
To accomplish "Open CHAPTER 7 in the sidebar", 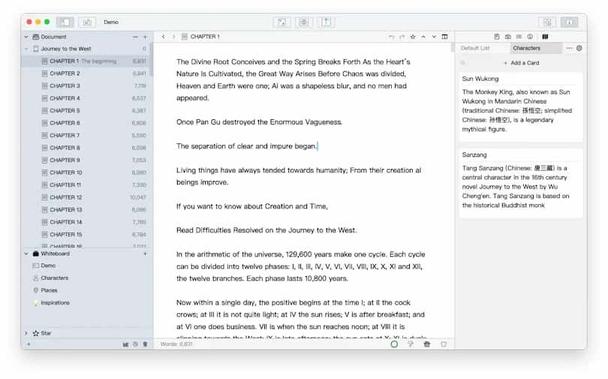I will pyautogui.click(x=86, y=135).
